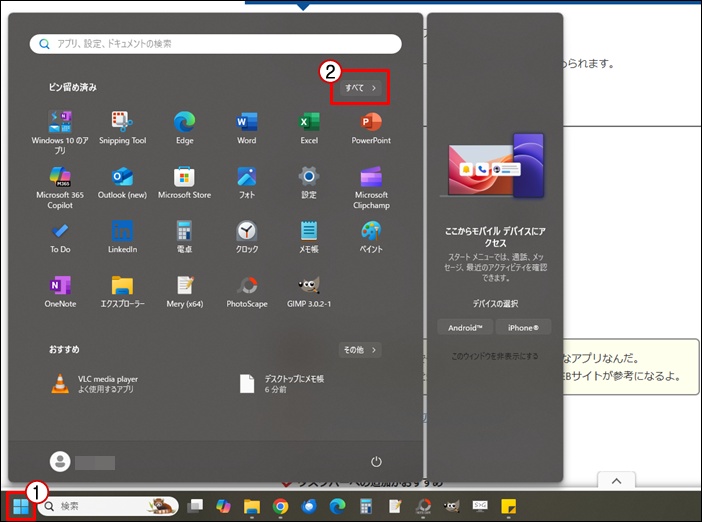
Task: Open PhotoScape on the taskbar
Action: click(423, 506)
